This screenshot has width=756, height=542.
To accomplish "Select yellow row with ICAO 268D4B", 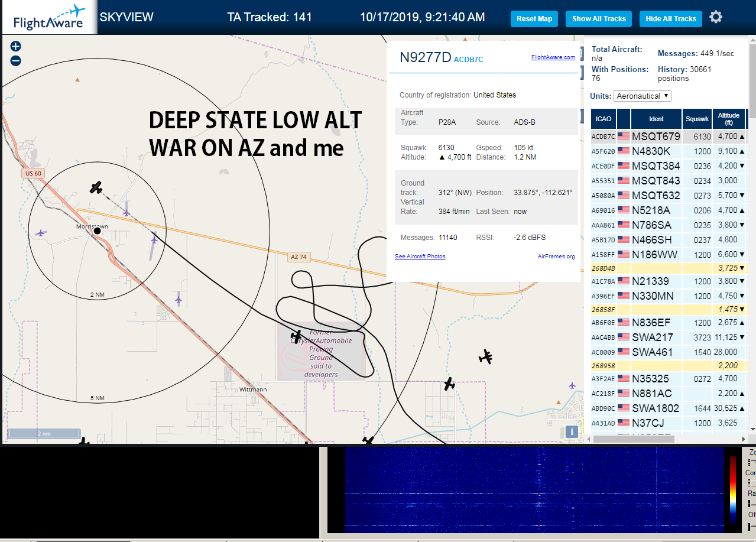I will (x=669, y=268).
